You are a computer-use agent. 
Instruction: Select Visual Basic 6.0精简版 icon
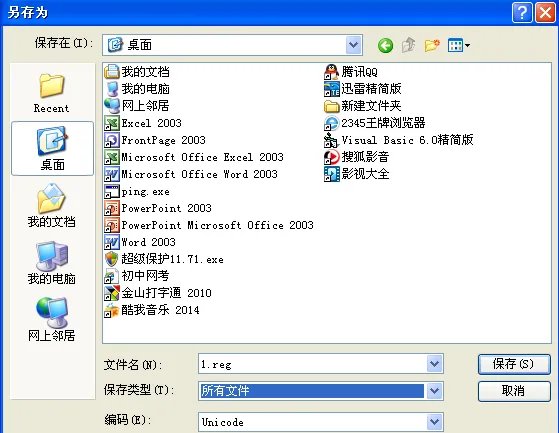coord(332,140)
